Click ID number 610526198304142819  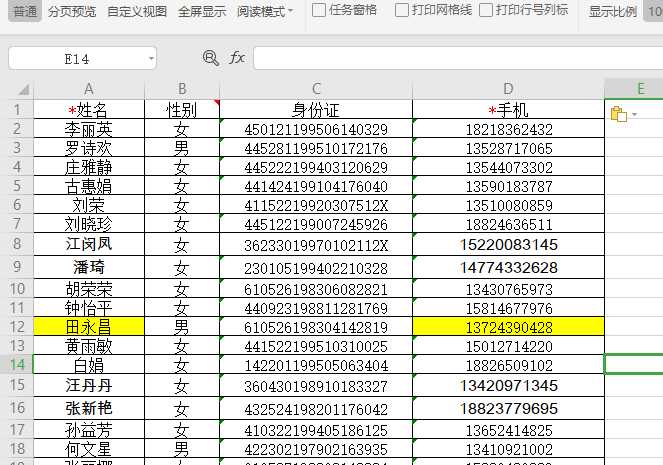point(316,327)
